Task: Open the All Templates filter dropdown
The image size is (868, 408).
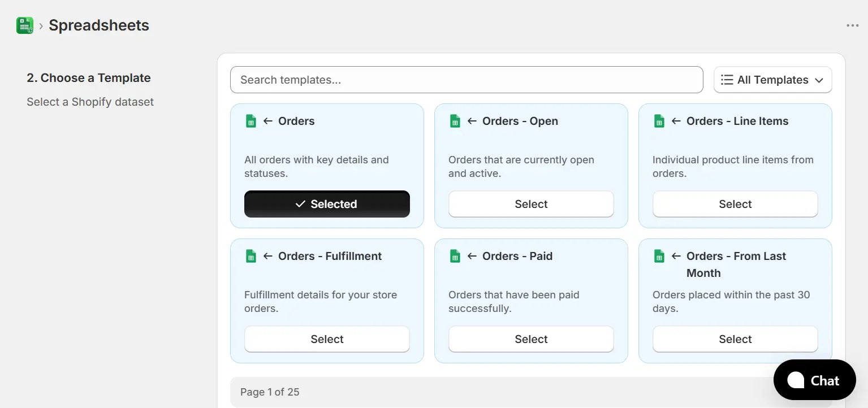Action: tap(773, 80)
